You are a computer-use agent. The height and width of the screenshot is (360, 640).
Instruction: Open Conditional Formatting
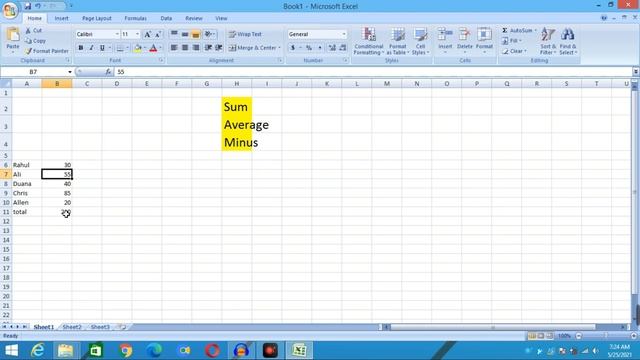click(369, 41)
